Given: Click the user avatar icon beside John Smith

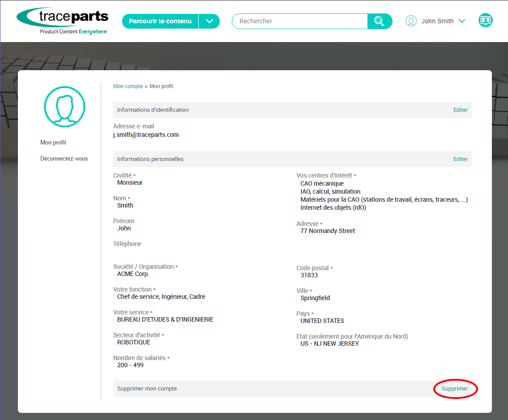Looking at the screenshot, I should pyautogui.click(x=411, y=21).
